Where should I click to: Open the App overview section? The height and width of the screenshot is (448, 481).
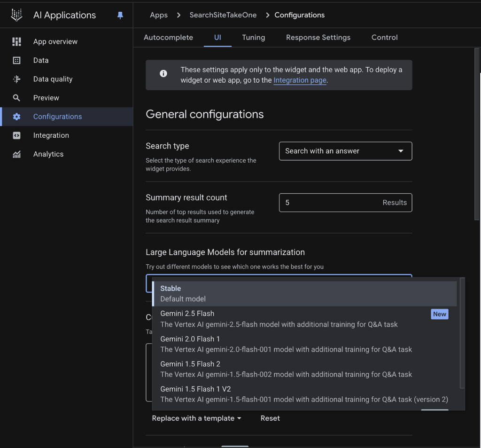click(x=54, y=41)
